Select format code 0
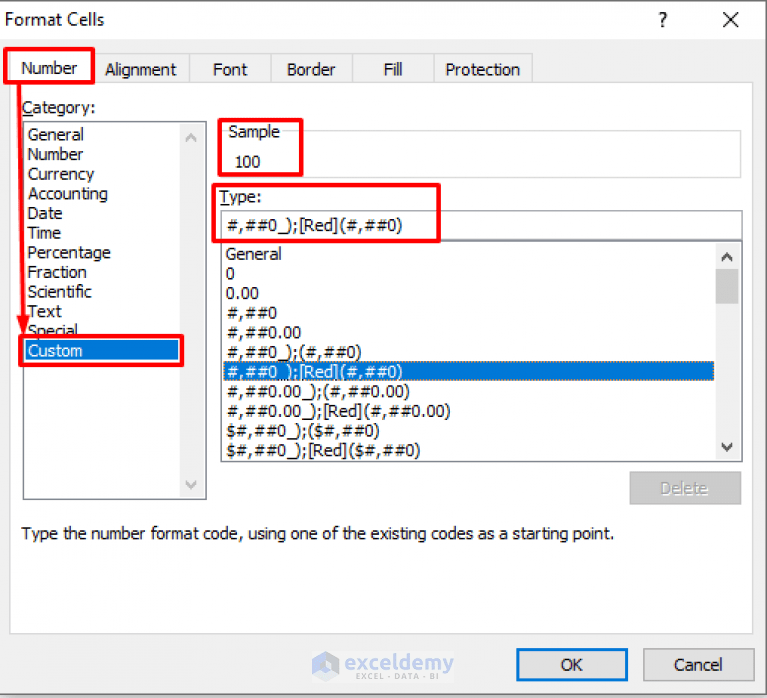767x698 pixels. pyautogui.click(x=469, y=273)
